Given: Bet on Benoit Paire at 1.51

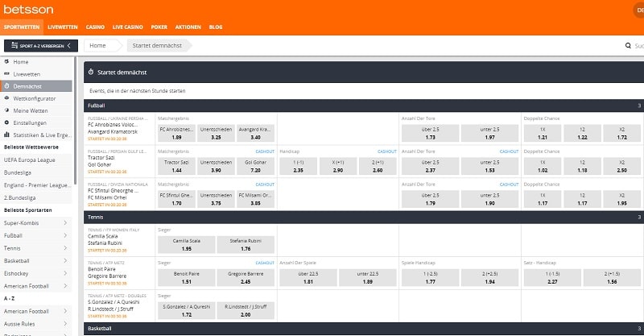Looking at the screenshot, I should pyautogui.click(x=187, y=278).
